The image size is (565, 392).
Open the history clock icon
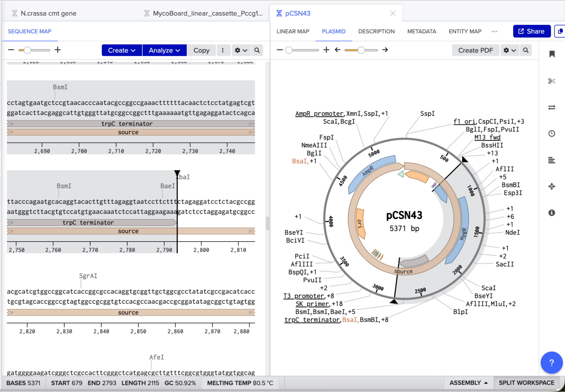click(552, 134)
